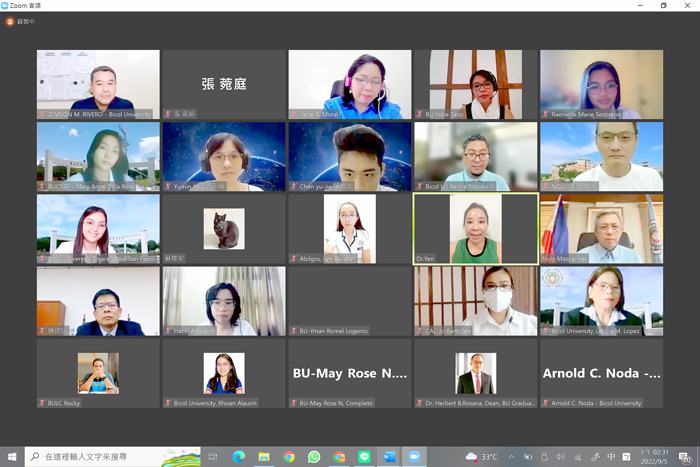The image size is (700, 467).
Task: Open WhatsApp from the taskbar
Action: point(314,457)
